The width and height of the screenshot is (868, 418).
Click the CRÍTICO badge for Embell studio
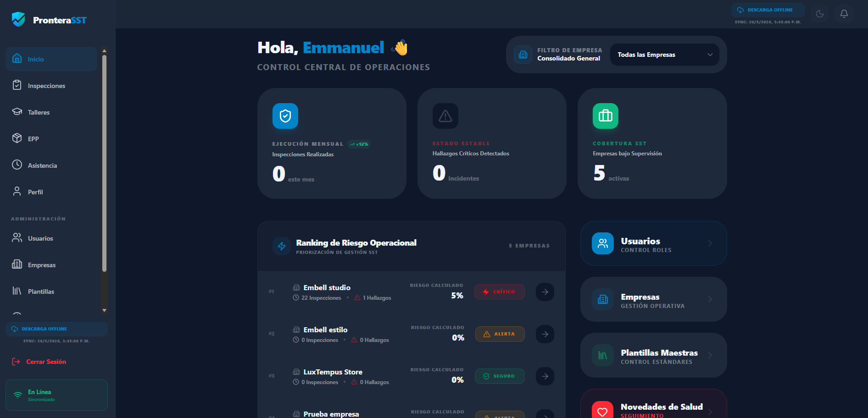click(499, 292)
